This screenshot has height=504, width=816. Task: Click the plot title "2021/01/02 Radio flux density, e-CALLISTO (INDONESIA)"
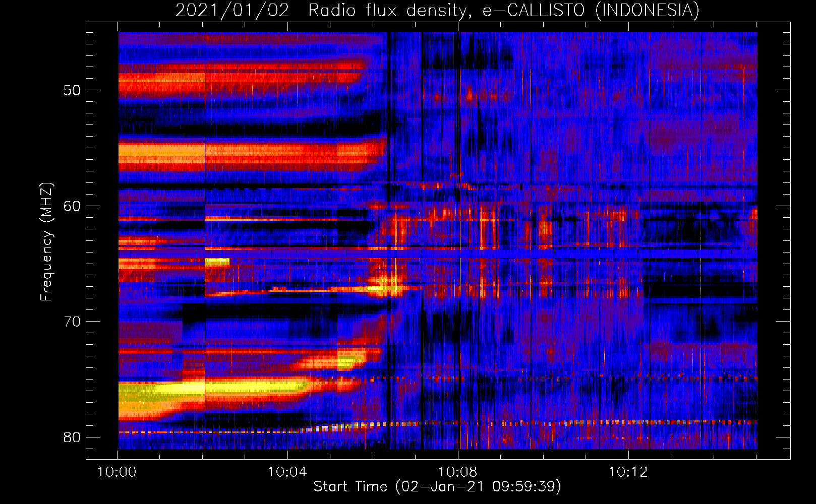coord(437,11)
